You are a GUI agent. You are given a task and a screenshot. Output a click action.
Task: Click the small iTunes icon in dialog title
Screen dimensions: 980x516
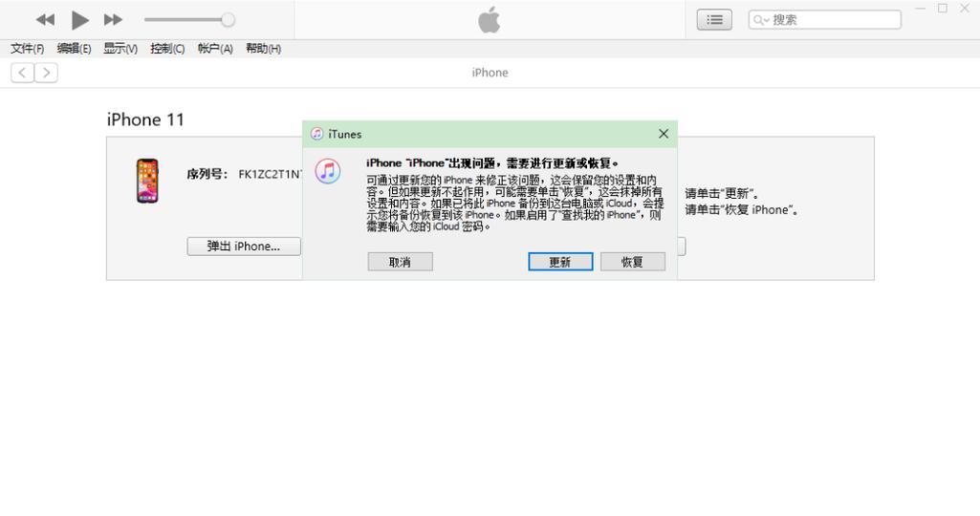point(316,134)
